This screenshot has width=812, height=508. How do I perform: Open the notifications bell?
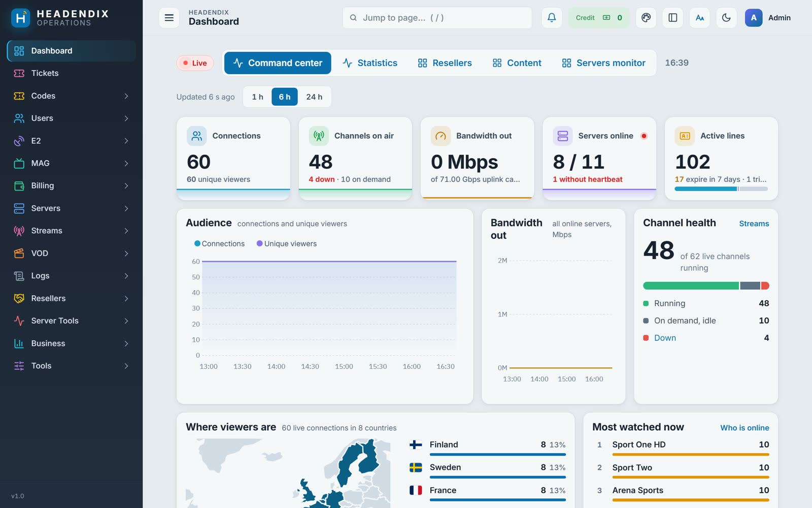(552, 18)
